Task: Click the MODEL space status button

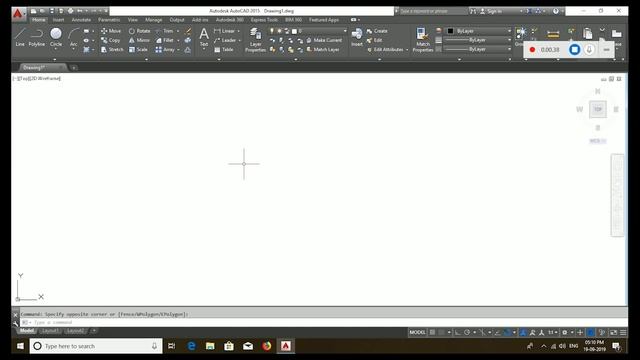Action: coord(417,332)
